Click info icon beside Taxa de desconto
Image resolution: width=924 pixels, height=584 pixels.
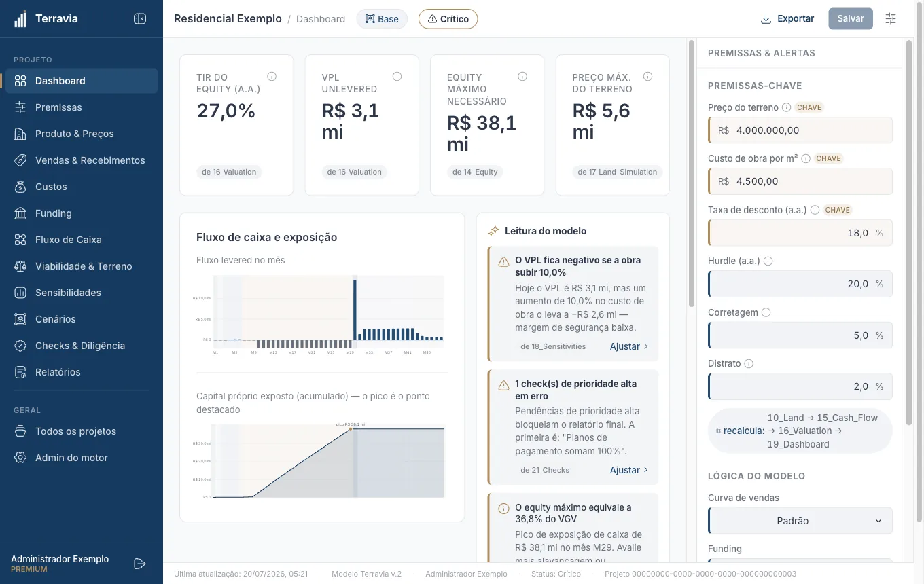click(x=815, y=210)
